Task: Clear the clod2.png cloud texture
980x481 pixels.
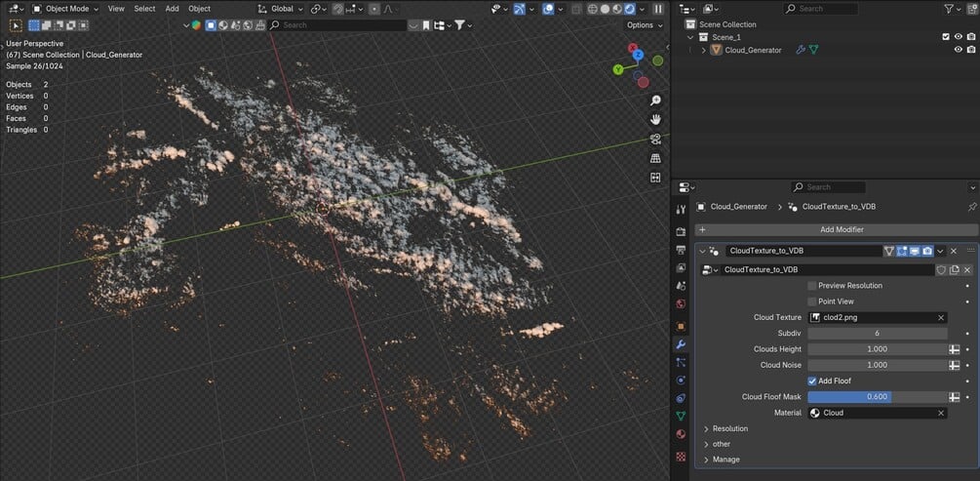Action: [x=941, y=318]
